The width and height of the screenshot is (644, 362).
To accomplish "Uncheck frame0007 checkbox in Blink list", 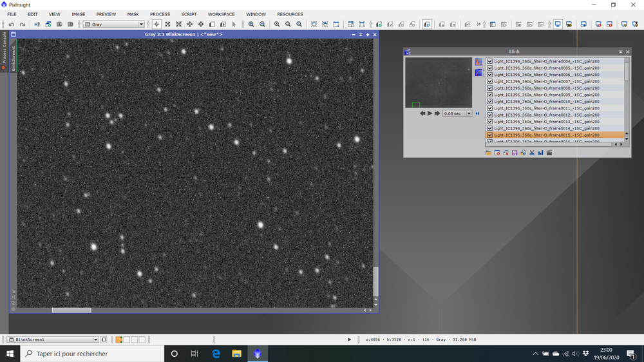I will click(489, 81).
